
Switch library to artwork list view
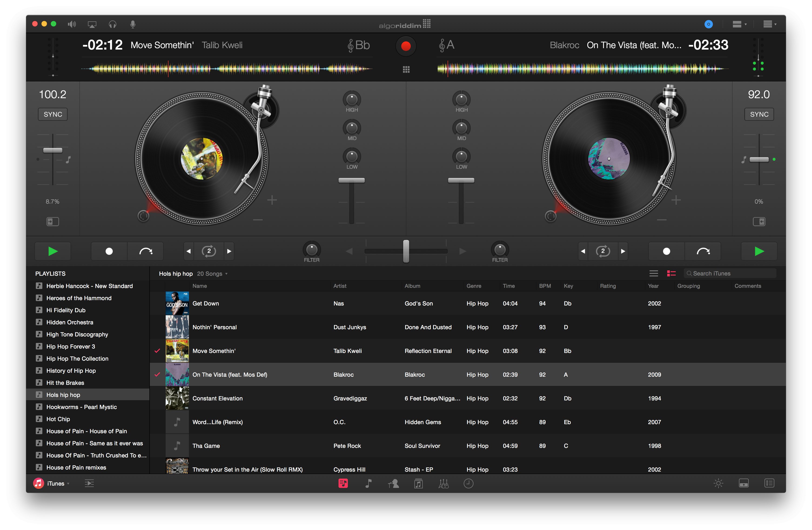point(671,273)
